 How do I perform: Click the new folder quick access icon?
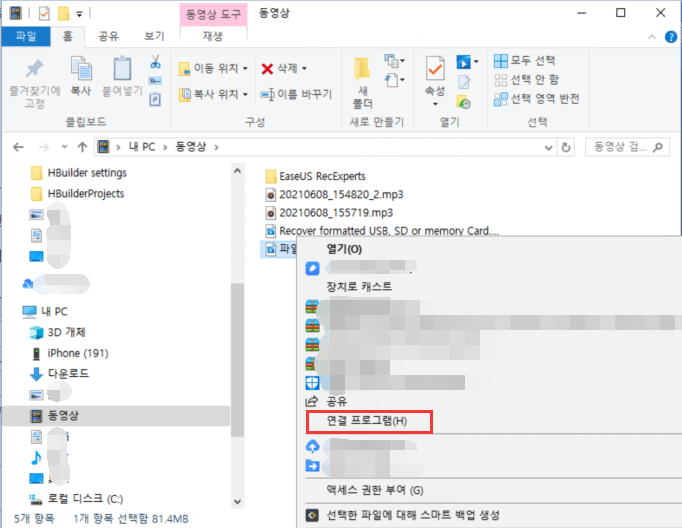pyautogui.click(x=64, y=13)
